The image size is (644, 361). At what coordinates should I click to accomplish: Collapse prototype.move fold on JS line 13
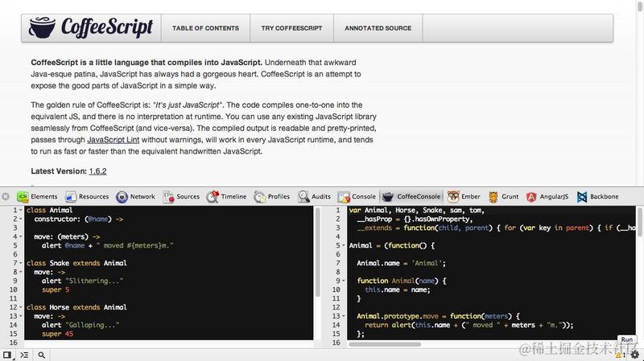pyautogui.click(x=344, y=316)
